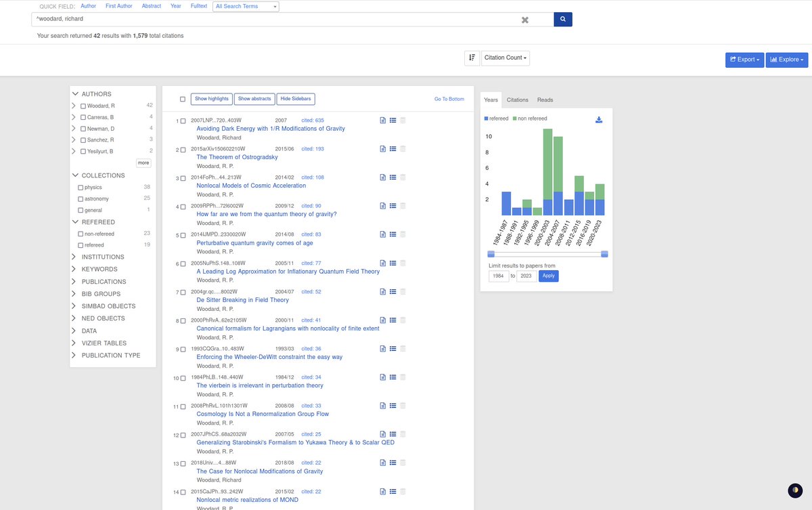Open full text icon for Nonlocal Models of Cosmic Acceleration
The height and width of the screenshot is (510, 812).
click(x=382, y=177)
